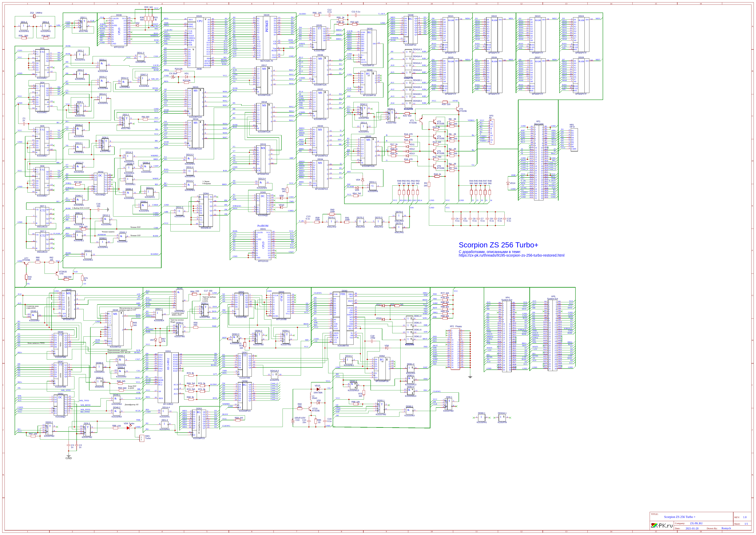Viewport: 756px width, 535px height.
Task: Click the XP2 Floppy connector
Action: (456, 349)
